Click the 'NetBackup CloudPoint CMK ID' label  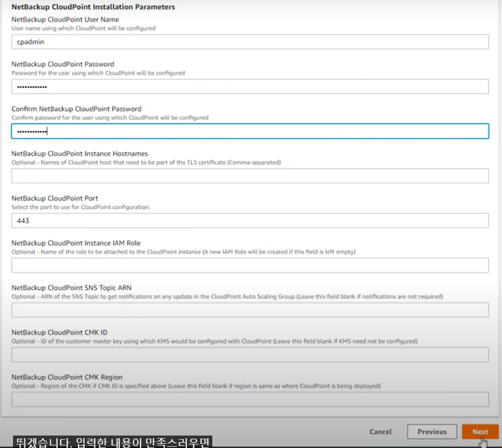pyautogui.click(x=60, y=332)
